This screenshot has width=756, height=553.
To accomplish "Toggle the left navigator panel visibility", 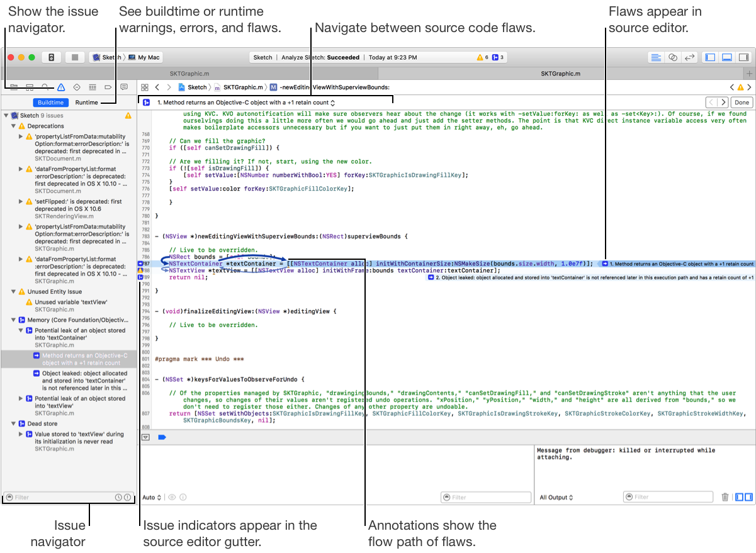I will pyautogui.click(x=710, y=57).
